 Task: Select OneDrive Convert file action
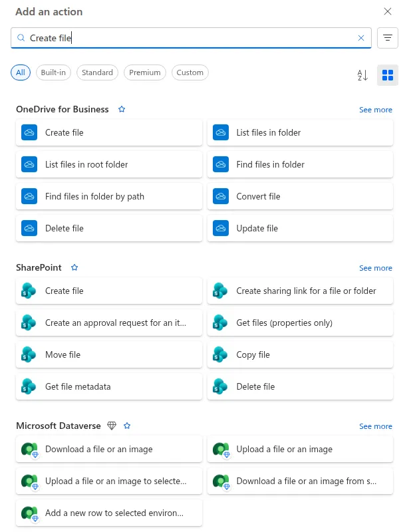[x=300, y=196]
